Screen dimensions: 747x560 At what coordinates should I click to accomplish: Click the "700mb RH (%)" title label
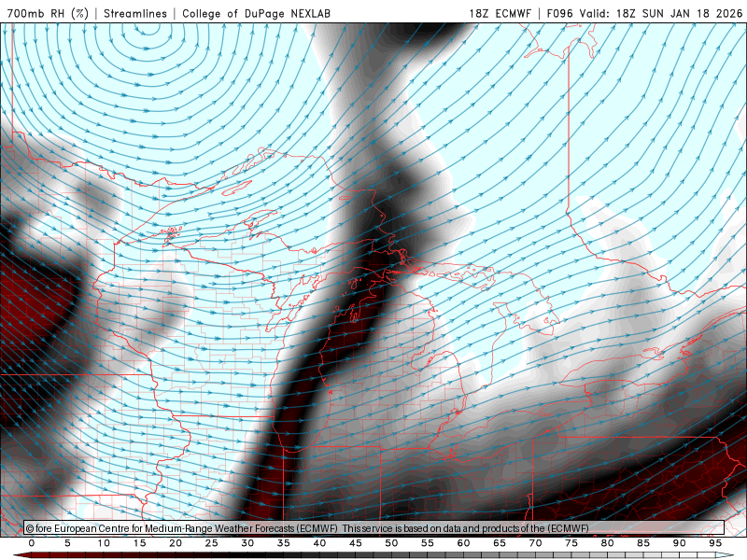click(x=48, y=13)
